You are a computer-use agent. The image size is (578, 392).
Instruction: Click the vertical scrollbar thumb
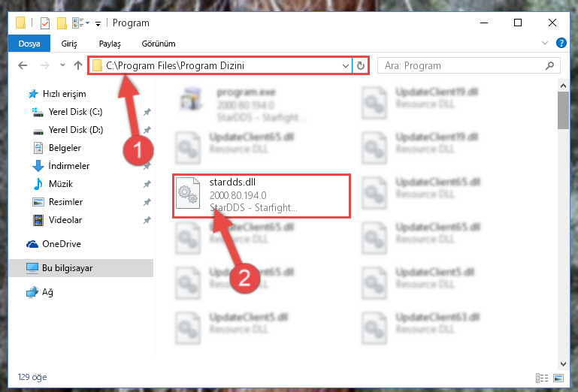[563, 110]
